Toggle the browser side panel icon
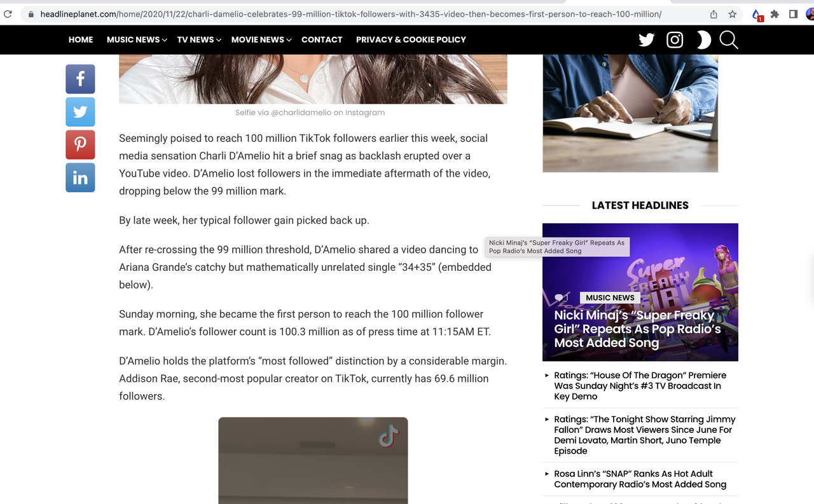The image size is (814, 504). tap(794, 14)
